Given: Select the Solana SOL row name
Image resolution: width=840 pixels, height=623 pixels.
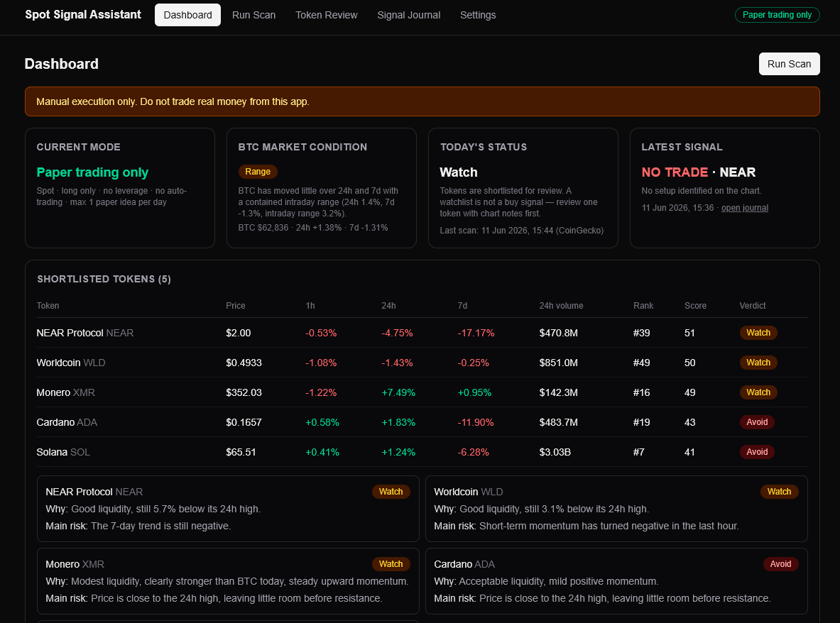Looking at the screenshot, I should click(x=63, y=452).
